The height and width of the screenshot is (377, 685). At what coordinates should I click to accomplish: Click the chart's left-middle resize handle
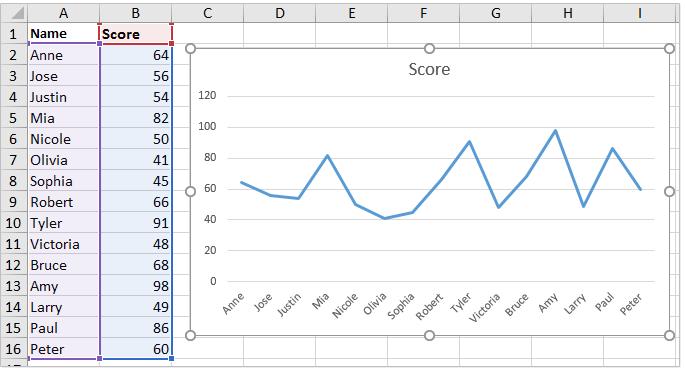tap(190, 191)
